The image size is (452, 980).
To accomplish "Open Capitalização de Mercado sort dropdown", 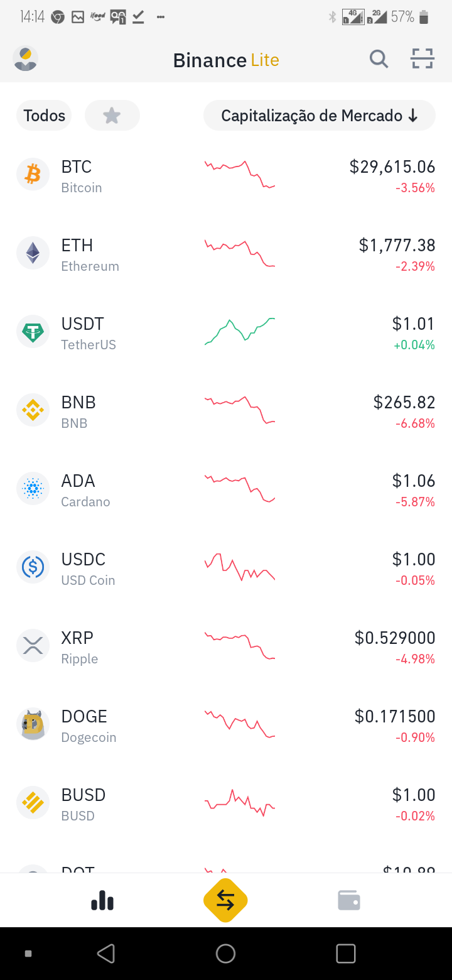I will click(319, 116).
